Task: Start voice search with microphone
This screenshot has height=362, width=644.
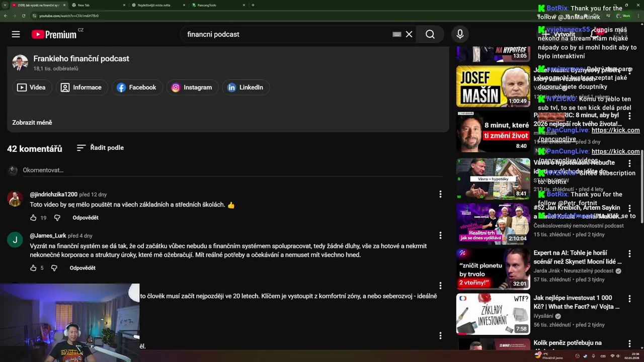Action: pyautogui.click(x=459, y=34)
